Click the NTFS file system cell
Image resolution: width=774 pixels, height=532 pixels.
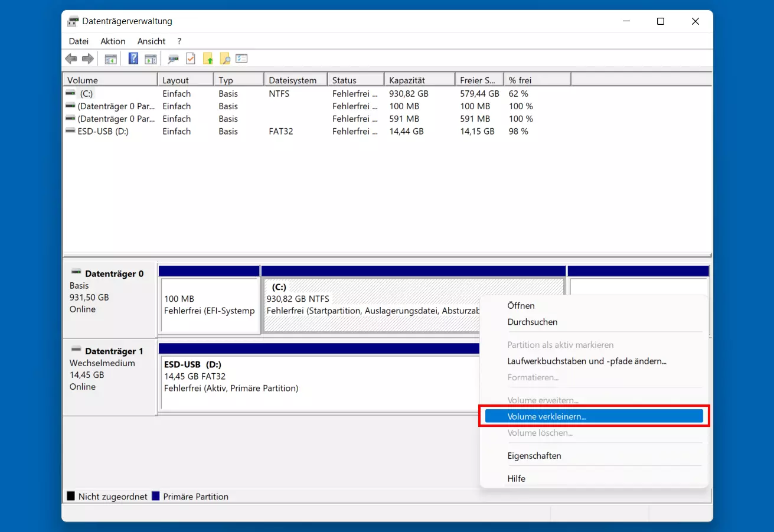point(279,93)
